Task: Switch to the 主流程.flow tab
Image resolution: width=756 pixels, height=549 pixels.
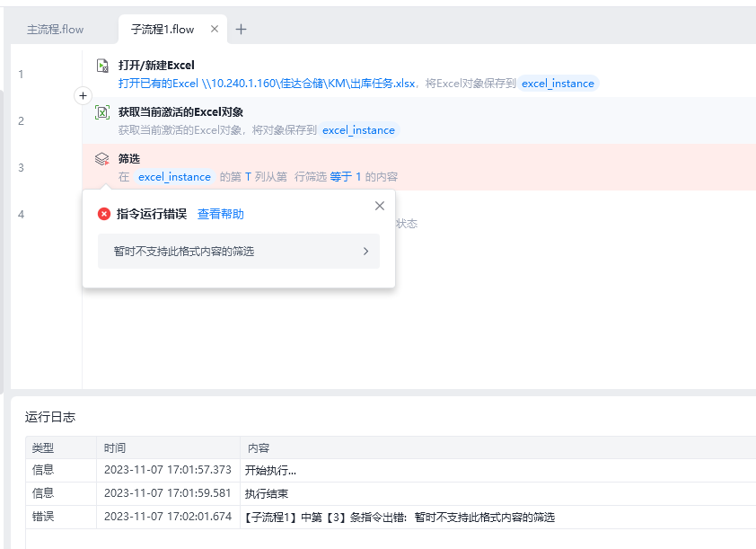Action: (x=55, y=30)
